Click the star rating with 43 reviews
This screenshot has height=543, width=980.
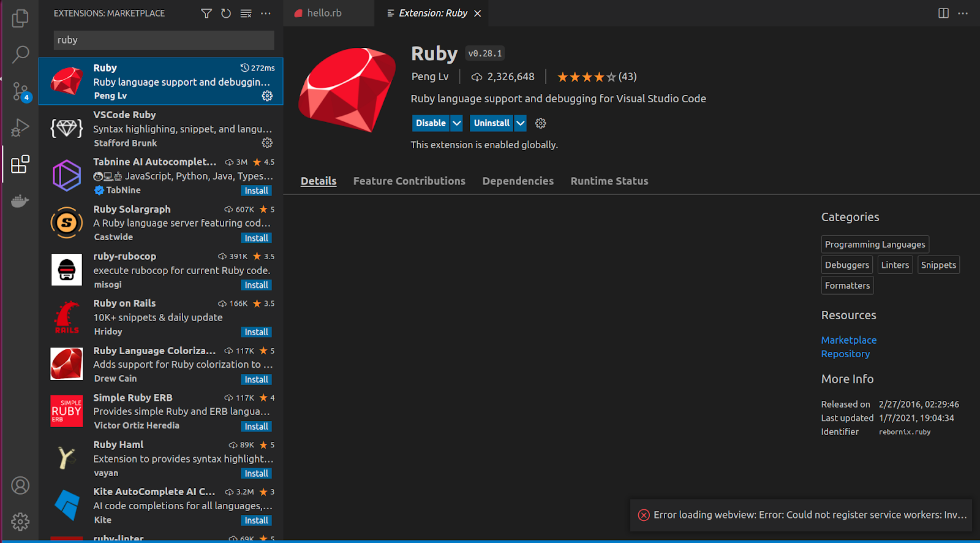597,77
